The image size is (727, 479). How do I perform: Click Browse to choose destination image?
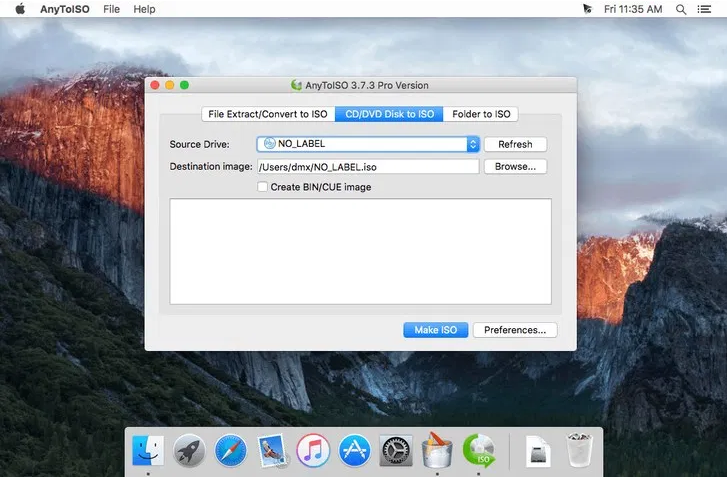(x=515, y=167)
